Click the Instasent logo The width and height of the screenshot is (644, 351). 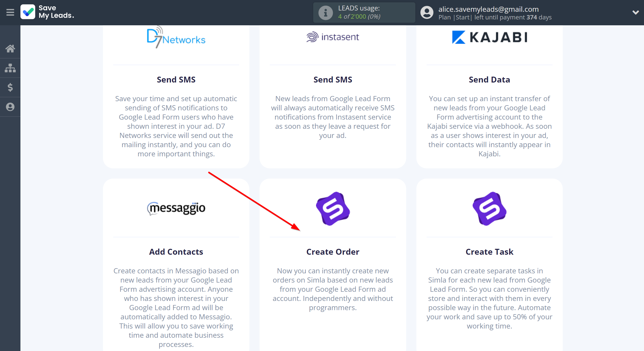[333, 37]
